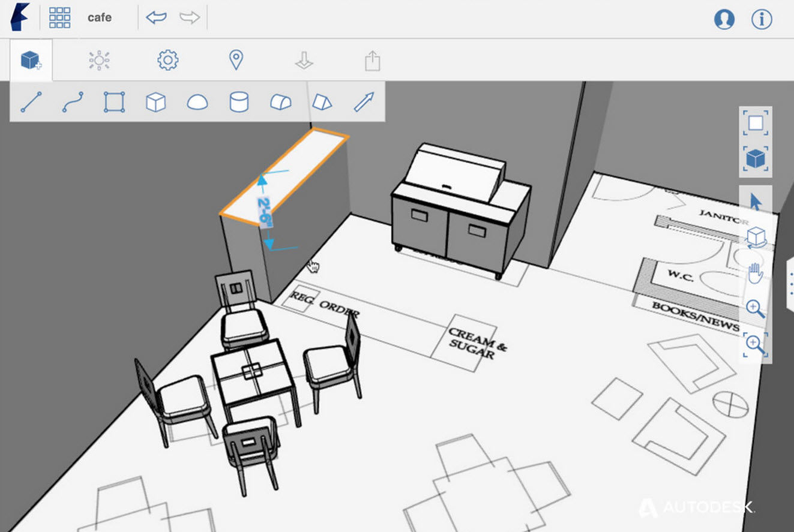Pick the Cube primitive tool
Viewport: 794px width, 532px height.
(155, 103)
